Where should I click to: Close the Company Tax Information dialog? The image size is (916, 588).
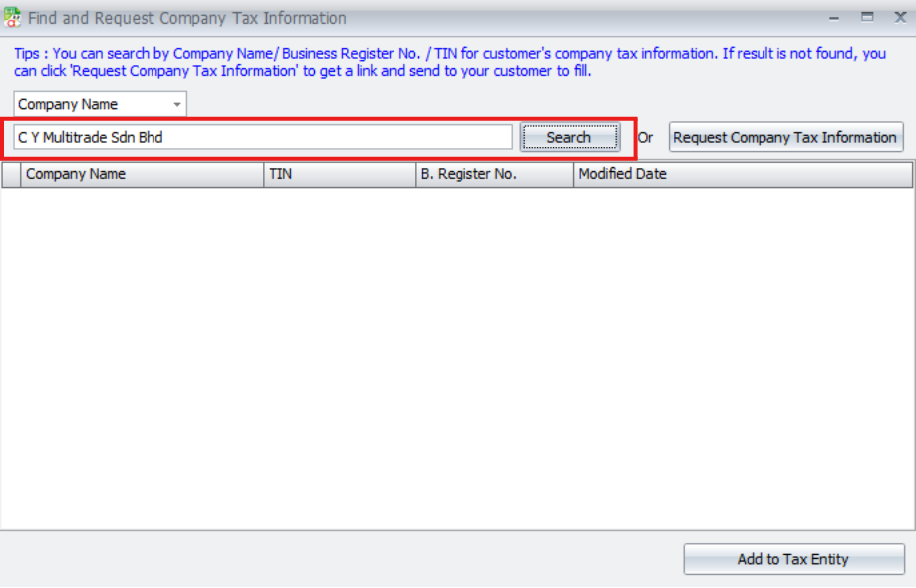899,17
